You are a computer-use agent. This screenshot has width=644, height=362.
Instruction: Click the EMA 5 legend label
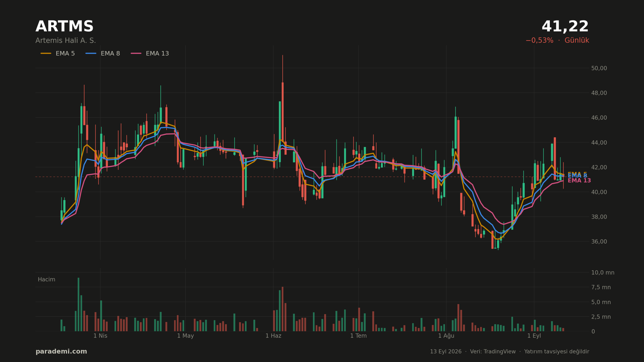[65, 53]
